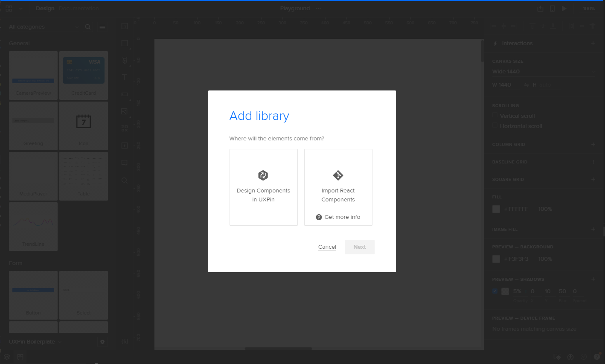Switch to the Design tab
Viewport: 605px width, 364px height.
(45, 9)
